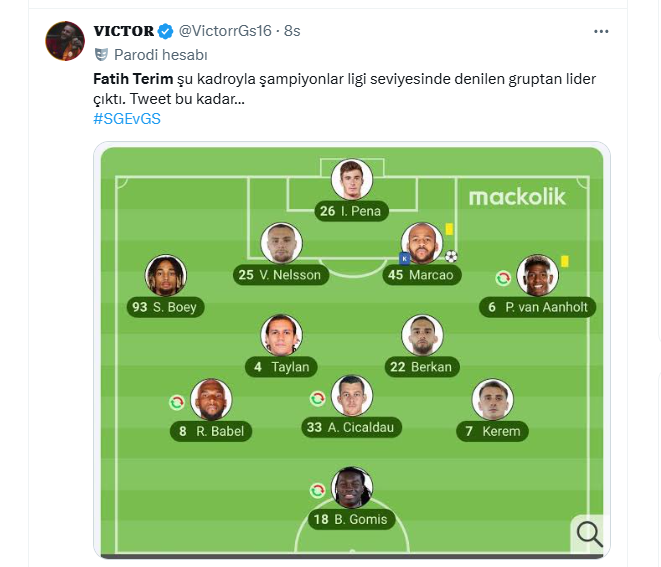Click the author's profile avatar
Viewport: 661px width, 567px height.
click(x=65, y=40)
